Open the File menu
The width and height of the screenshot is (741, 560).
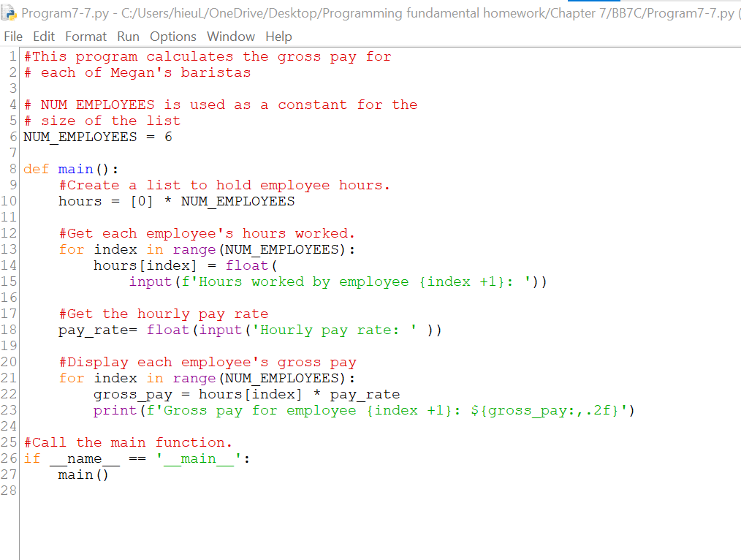(13, 36)
